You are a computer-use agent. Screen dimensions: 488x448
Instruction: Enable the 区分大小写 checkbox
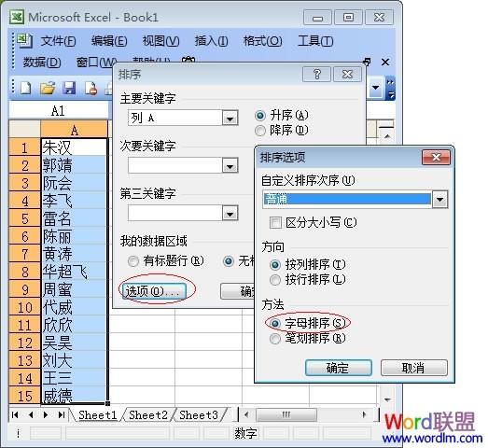tap(275, 222)
